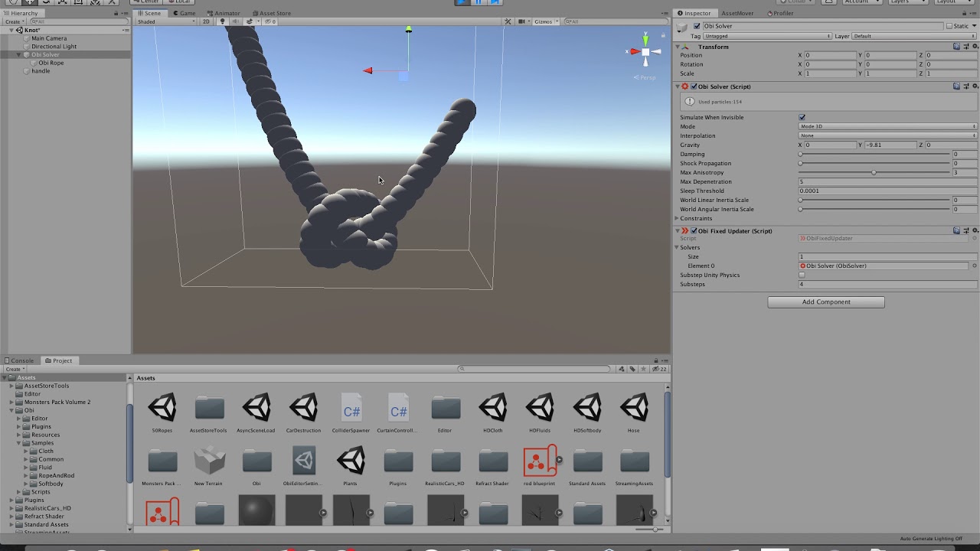The height and width of the screenshot is (551, 980).
Task: Uncheck Simulate When Invisible
Action: 802,117
